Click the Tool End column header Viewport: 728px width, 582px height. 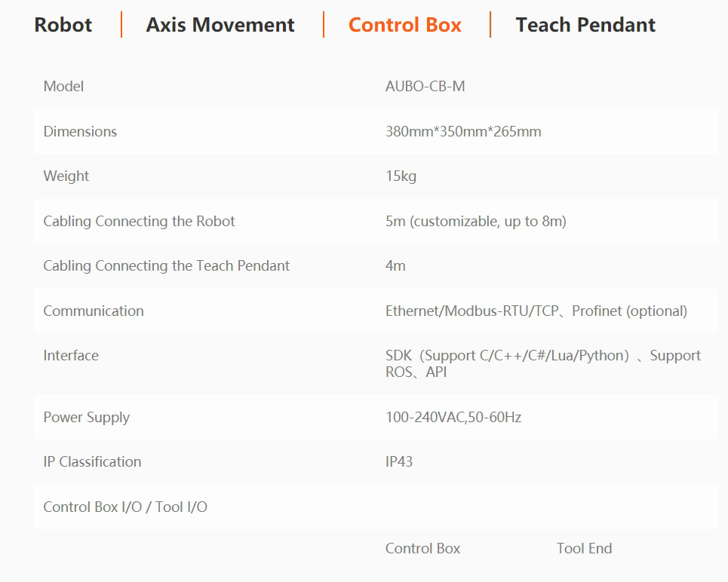pos(584,549)
